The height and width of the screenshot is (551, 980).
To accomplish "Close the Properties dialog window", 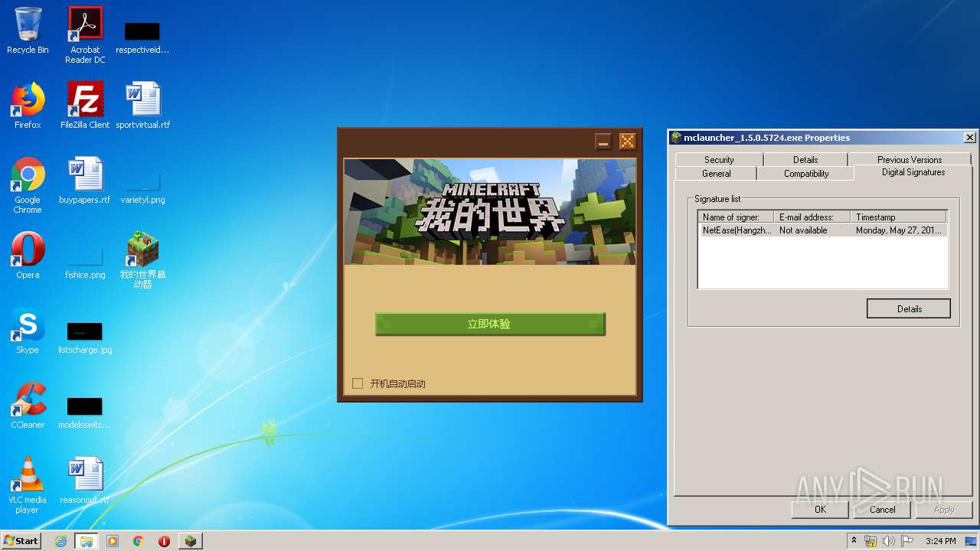I will 969,138.
